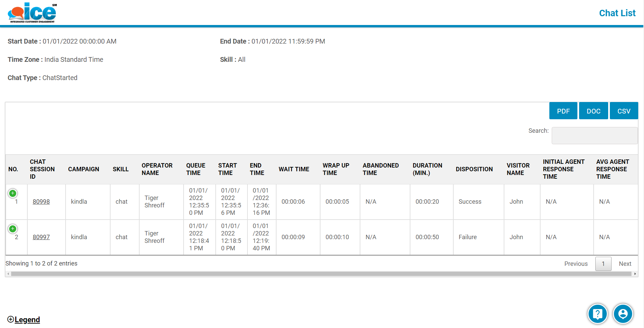This screenshot has width=644, height=328.
Task: Go to Next page
Action: (x=625, y=264)
